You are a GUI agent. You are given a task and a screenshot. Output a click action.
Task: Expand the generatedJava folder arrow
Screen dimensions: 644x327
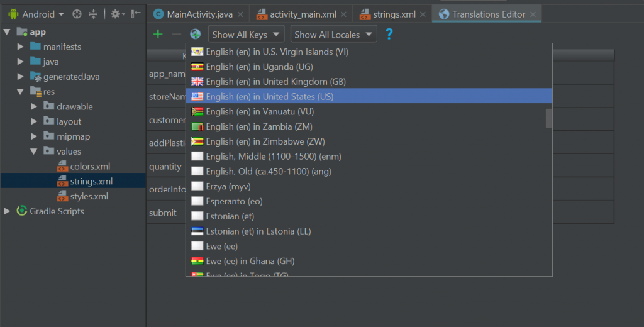point(20,77)
